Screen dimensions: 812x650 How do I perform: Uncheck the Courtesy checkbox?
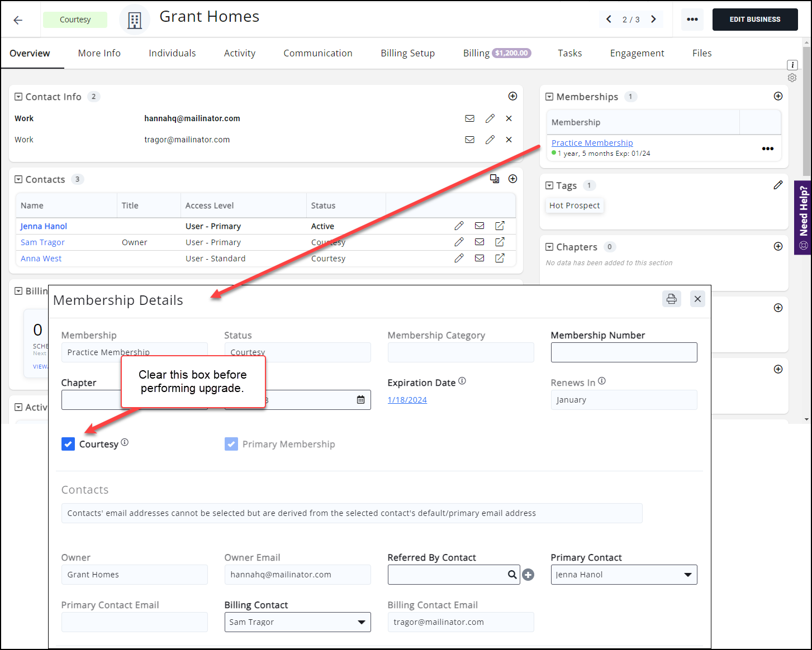(x=68, y=444)
